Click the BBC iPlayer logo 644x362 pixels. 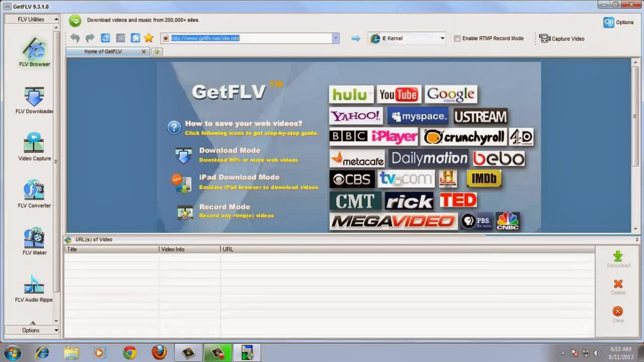(374, 136)
